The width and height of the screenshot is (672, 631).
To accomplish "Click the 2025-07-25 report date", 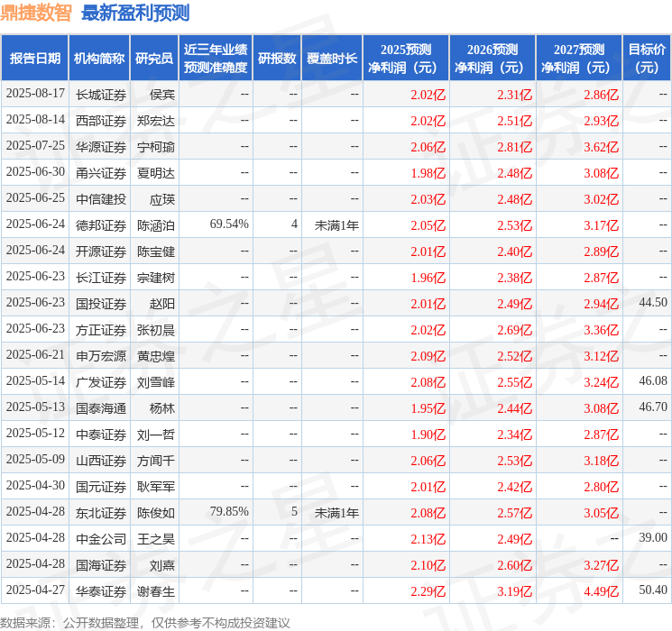I will pos(35,146).
